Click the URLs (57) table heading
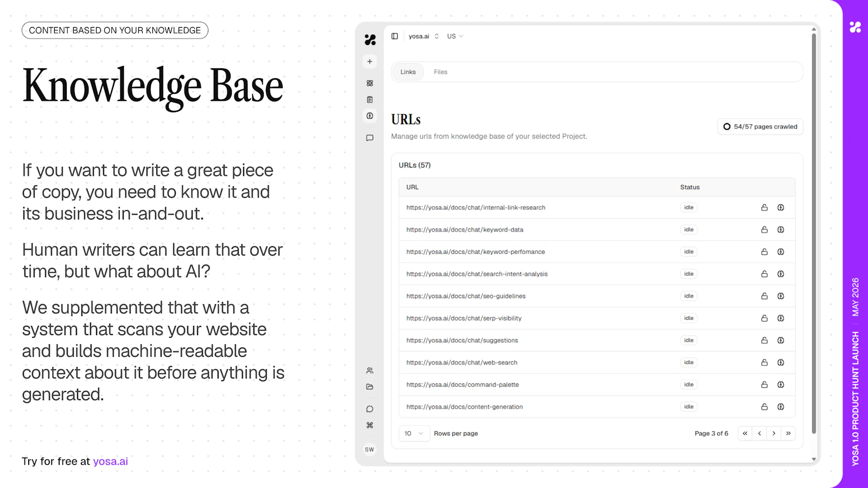 [414, 165]
